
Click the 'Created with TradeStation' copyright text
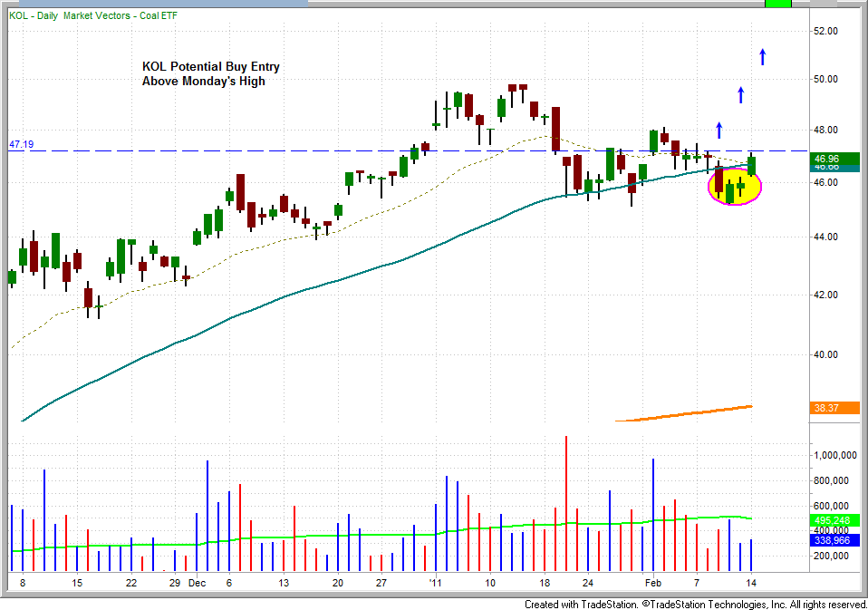(695, 604)
